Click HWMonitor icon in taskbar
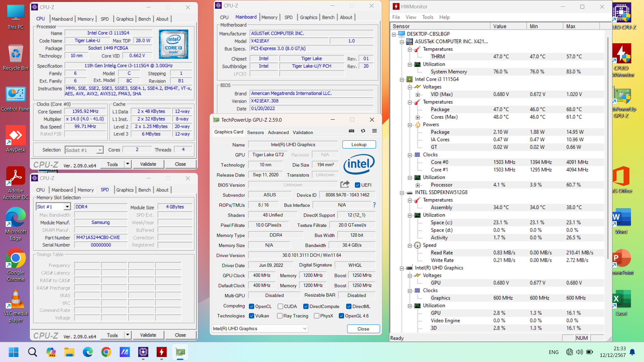 coord(162,352)
